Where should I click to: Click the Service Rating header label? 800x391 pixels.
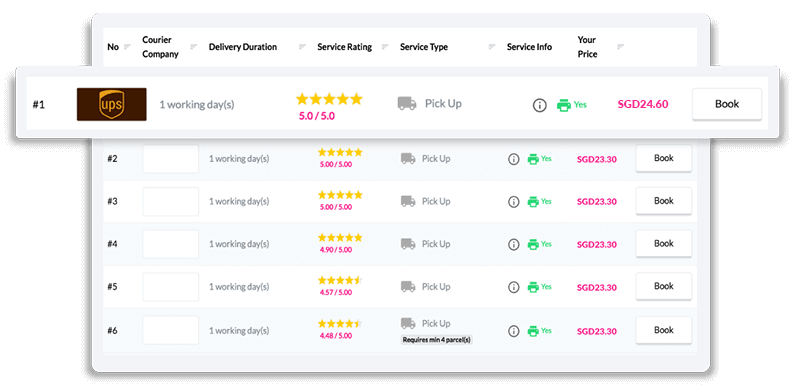click(x=344, y=47)
